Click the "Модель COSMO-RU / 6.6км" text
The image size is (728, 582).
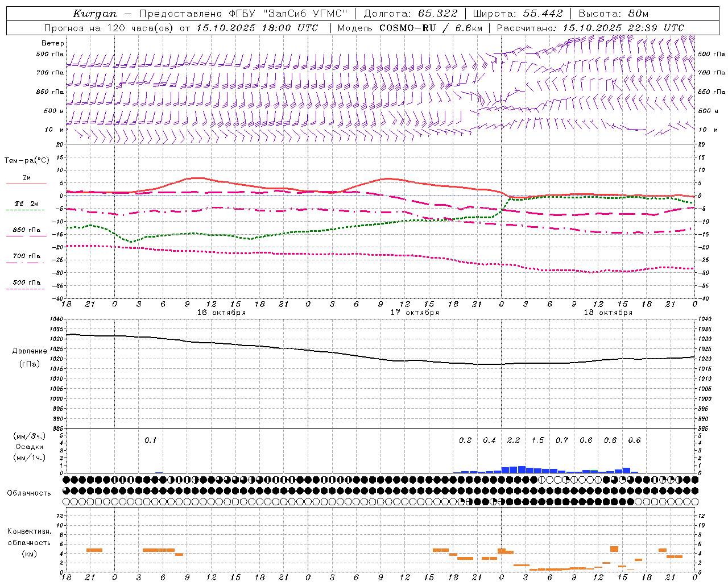[x=410, y=28]
